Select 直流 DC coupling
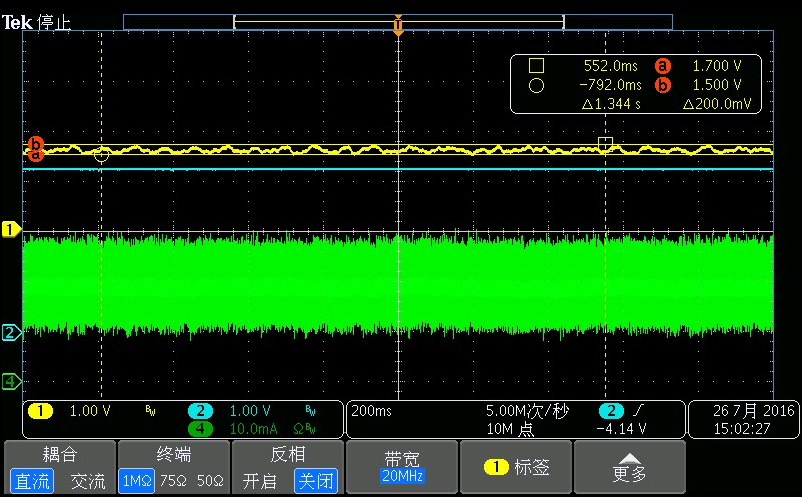Viewport: 802px width, 497px height. coord(32,481)
